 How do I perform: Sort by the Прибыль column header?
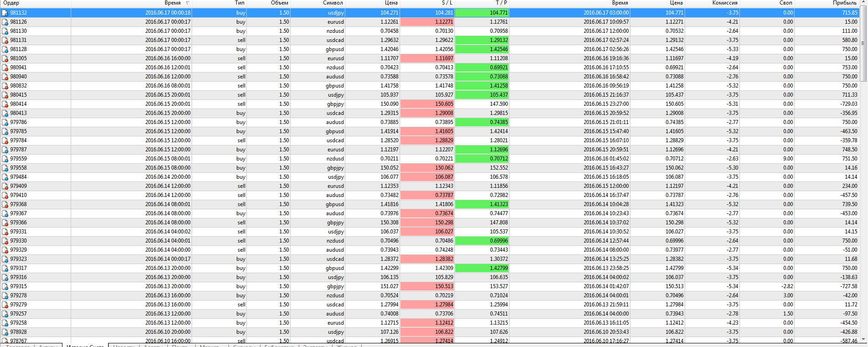click(x=844, y=3)
